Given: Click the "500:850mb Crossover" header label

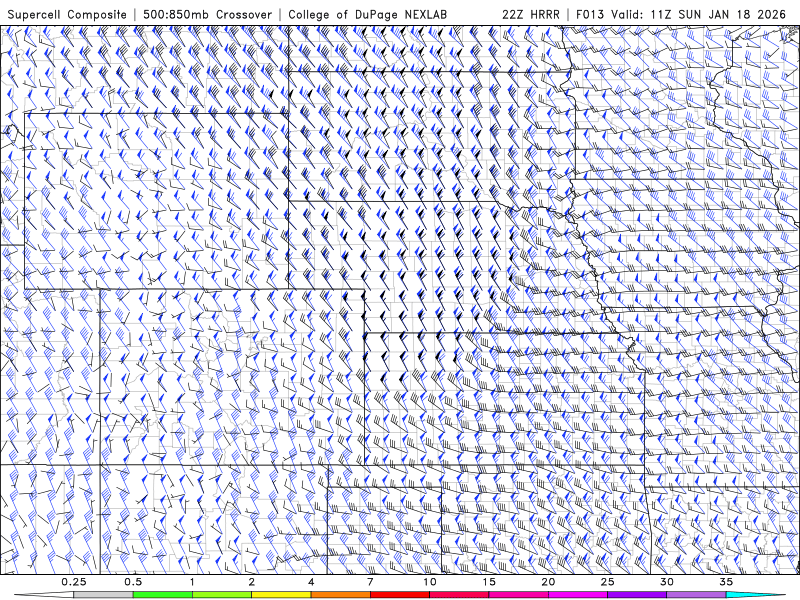Looking at the screenshot, I should point(208,15).
